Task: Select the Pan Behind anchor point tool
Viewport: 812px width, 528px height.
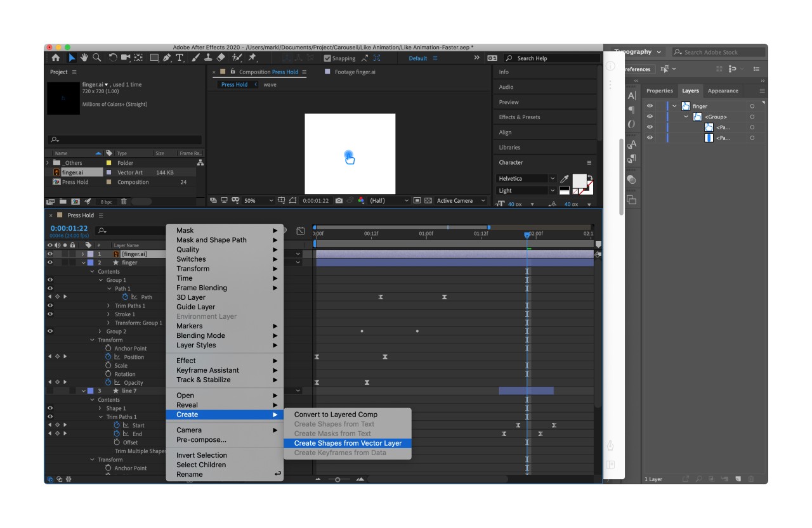Action: coord(138,58)
